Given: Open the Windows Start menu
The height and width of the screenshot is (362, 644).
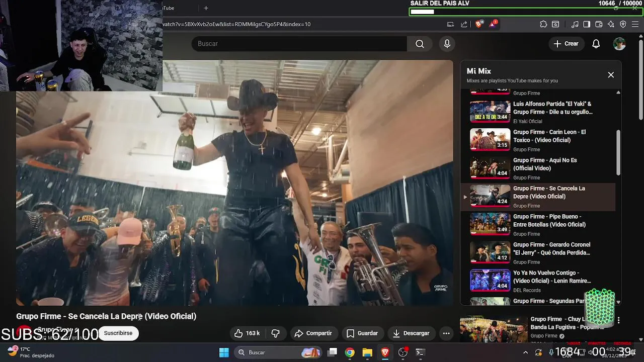Looking at the screenshot, I should click(224, 352).
